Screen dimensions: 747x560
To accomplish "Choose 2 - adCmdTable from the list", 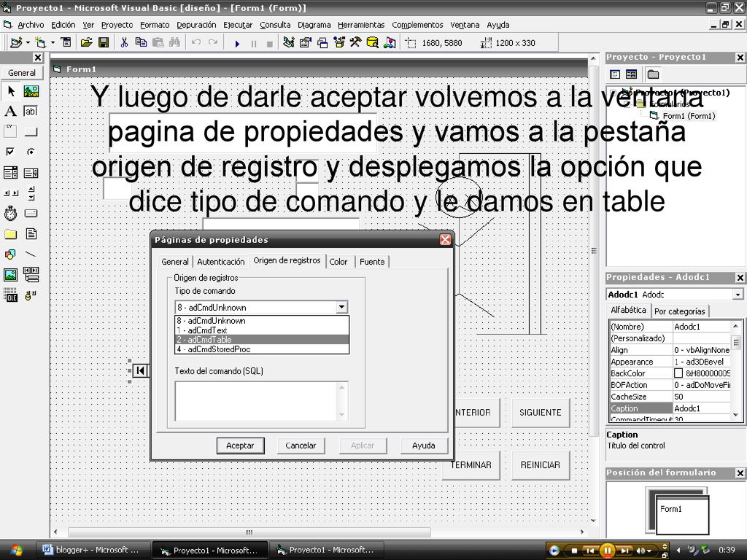I will click(262, 340).
